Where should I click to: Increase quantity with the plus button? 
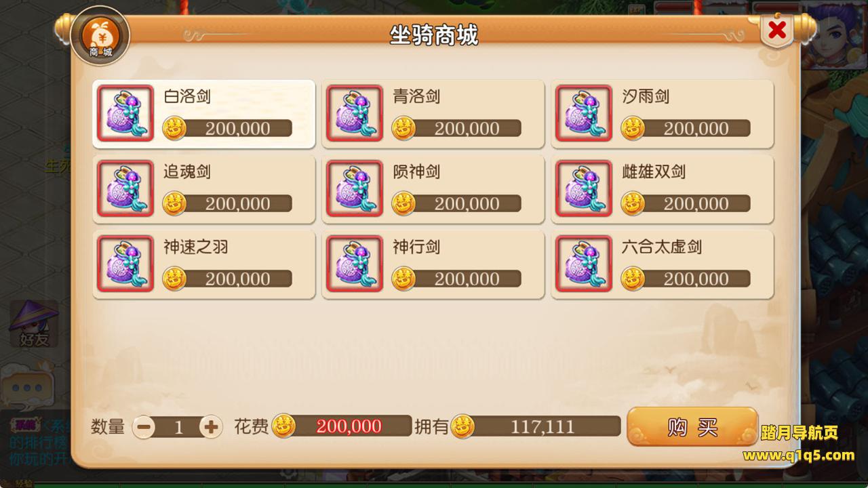click(211, 427)
